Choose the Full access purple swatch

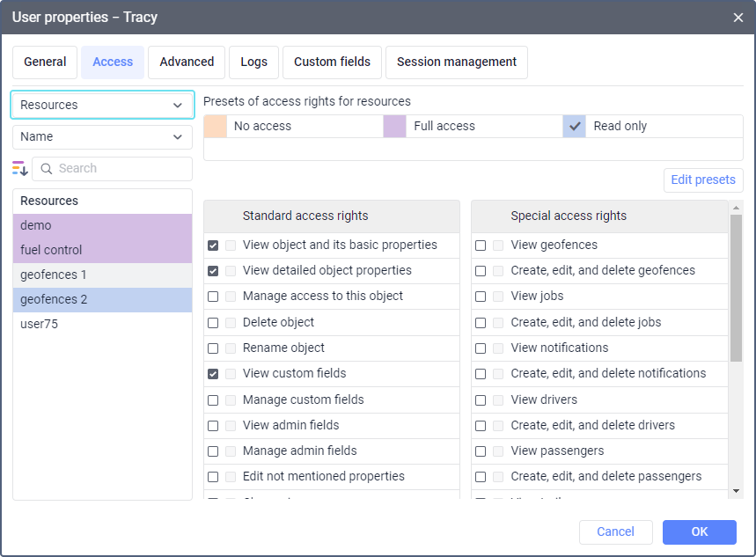(x=394, y=126)
